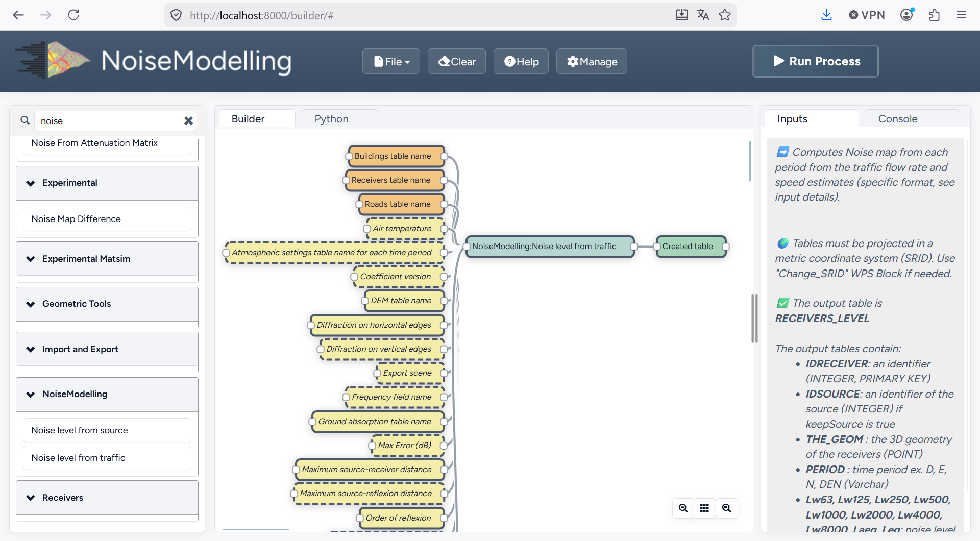Screen dimensions: 980x541
Task: Click the Run Process button
Action: click(816, 61)
